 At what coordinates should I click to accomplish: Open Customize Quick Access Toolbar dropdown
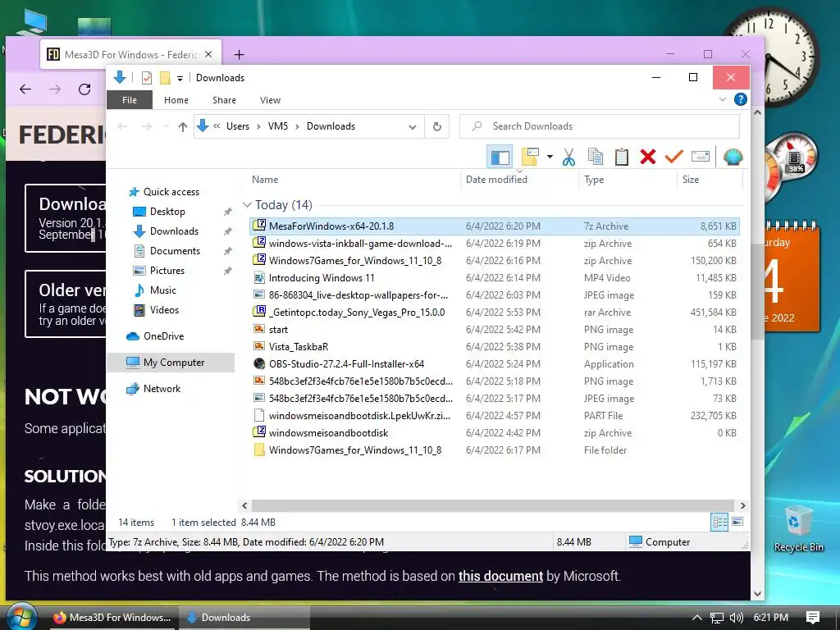click(x=180, y=78)
